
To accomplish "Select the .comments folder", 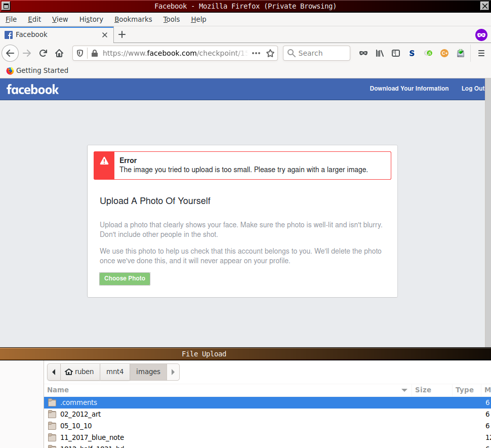I will coord(267,402).
